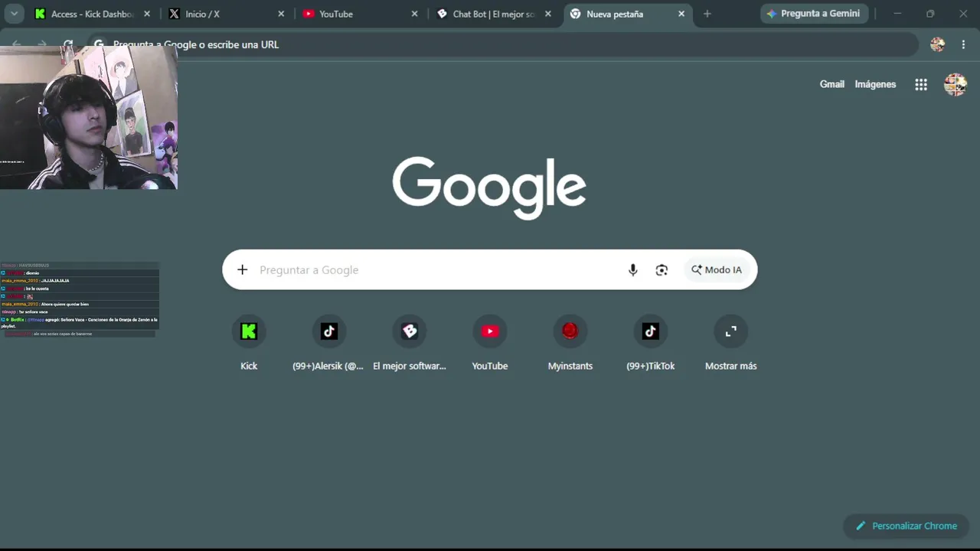The image size is (980, 551).
Task: Open the Chrome three-dot menu
Action: tap(963, 44)
